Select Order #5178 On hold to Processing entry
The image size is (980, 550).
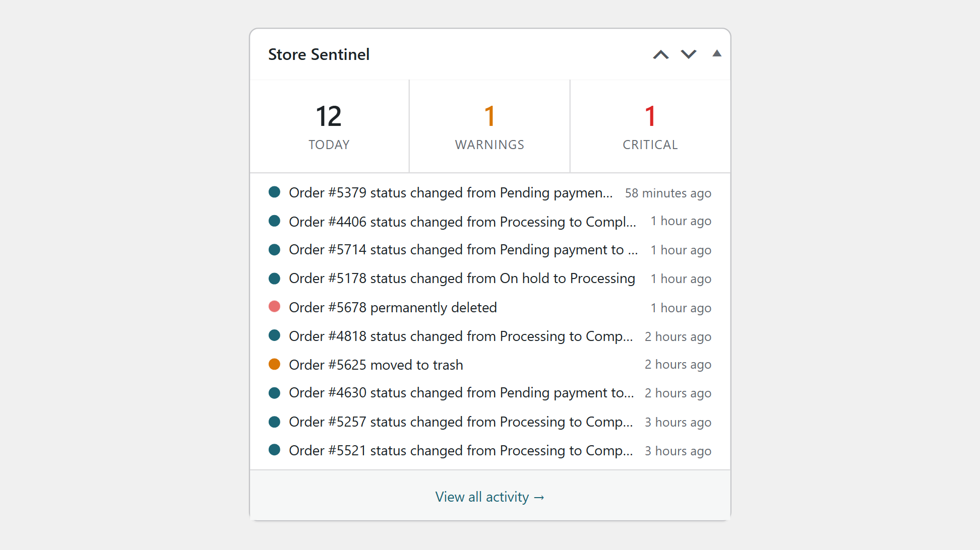[x=490, y=279]
